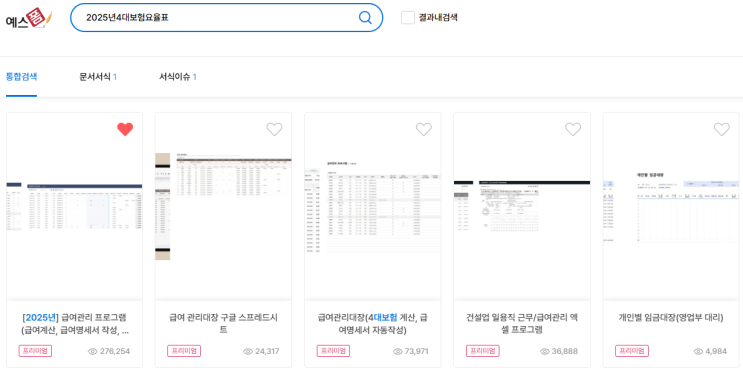Open the 건설업 일용직 근무/급여관리 thumbnail
The width and height of the screenshot is (743, 386).
pos(522,206)
